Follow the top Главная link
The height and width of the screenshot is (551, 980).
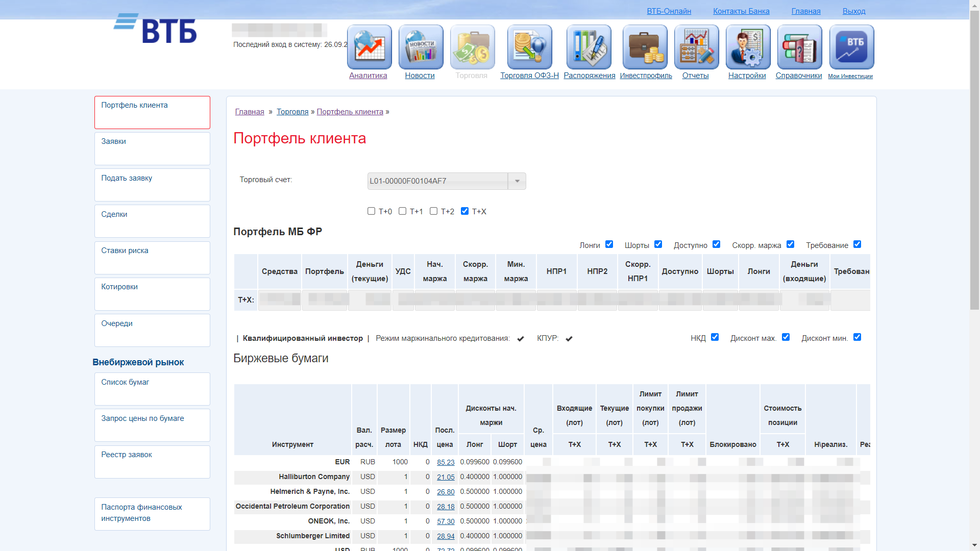[x=806, y=11]
